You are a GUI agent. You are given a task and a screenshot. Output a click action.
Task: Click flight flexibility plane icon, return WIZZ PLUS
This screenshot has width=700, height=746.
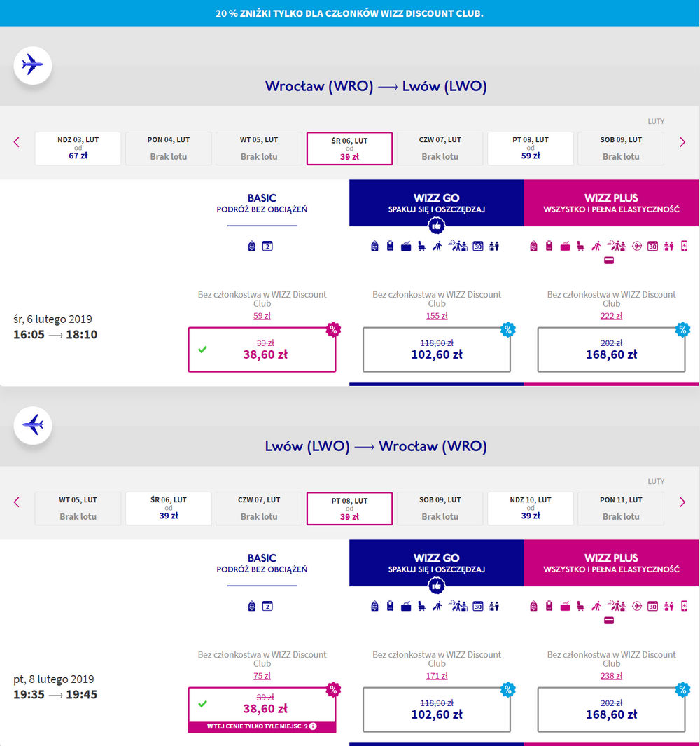pos(637,606)
